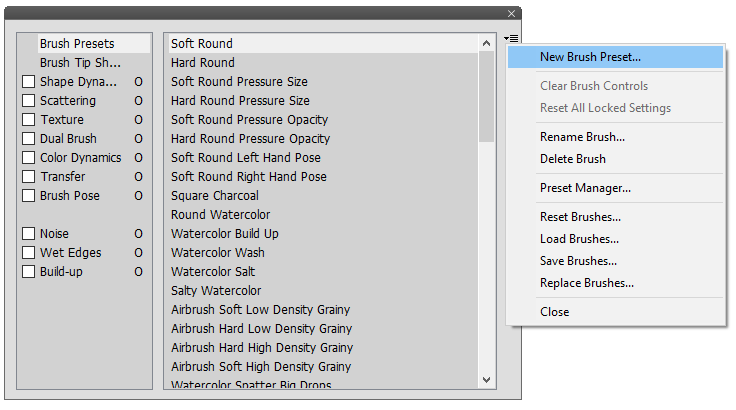Click lock icon beside Texture
The width and height of the screenshot is (736, 410).
pos(139,120)
